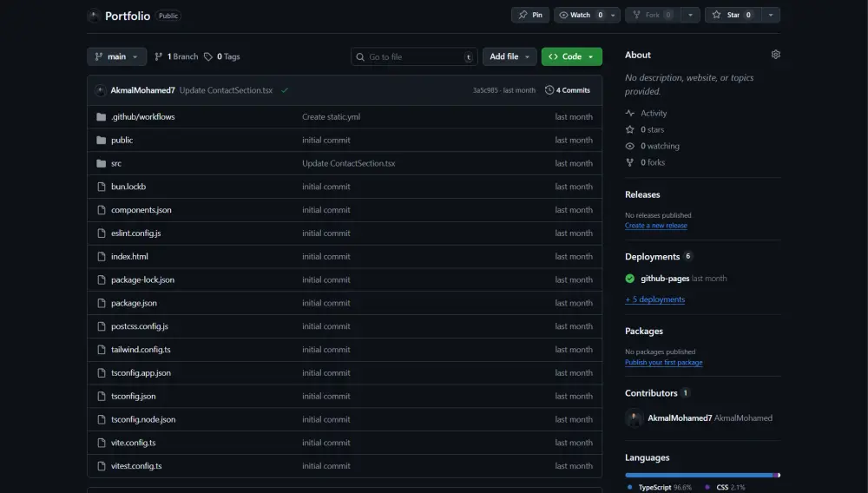Viewport: 868px width, 493px height.
Task: Click the bun.lockb file icon
Action: tap(102, 187)
